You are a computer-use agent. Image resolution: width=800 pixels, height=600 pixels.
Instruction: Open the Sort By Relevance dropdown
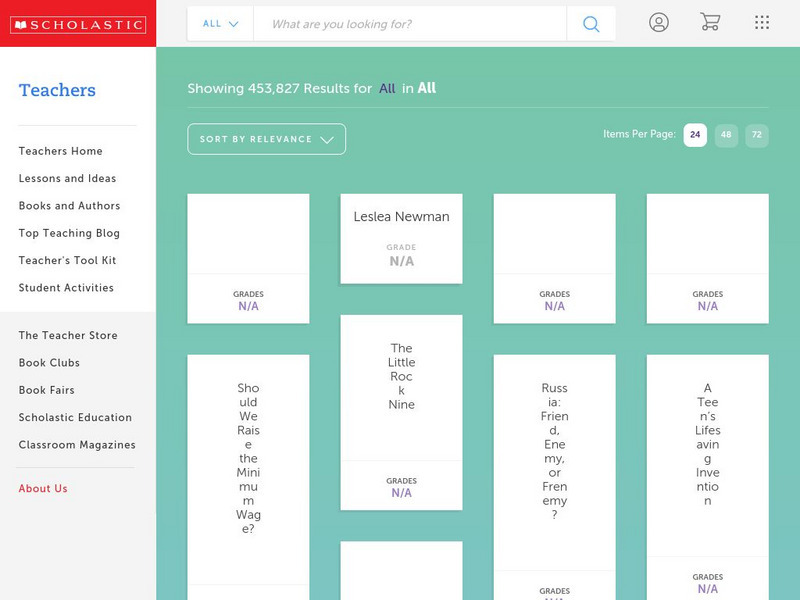tap(266, 139)
